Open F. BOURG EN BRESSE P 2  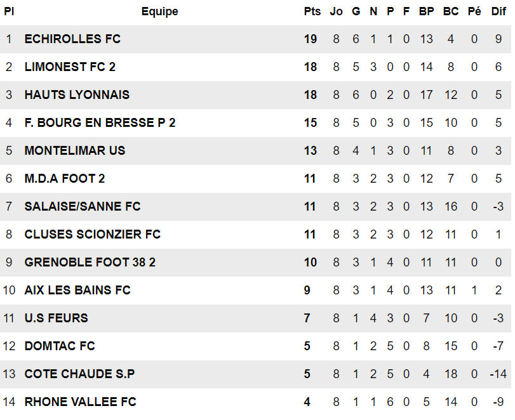click(x=100, y=123)
